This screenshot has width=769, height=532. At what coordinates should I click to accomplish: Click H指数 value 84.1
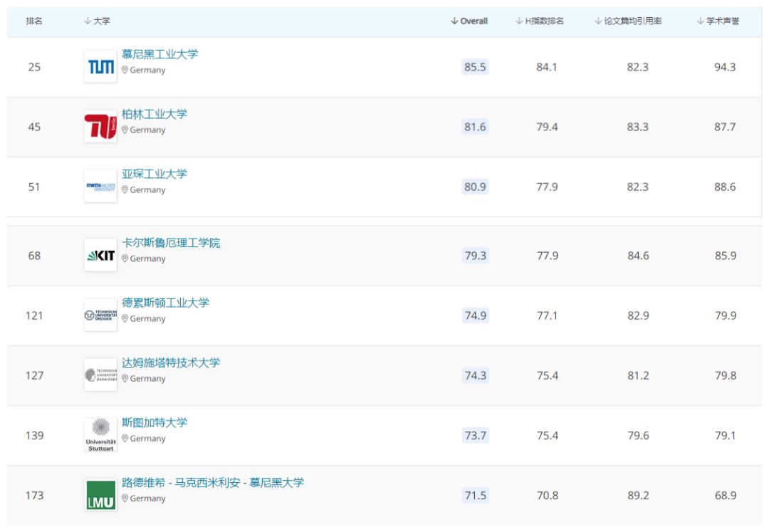[547, 67]
